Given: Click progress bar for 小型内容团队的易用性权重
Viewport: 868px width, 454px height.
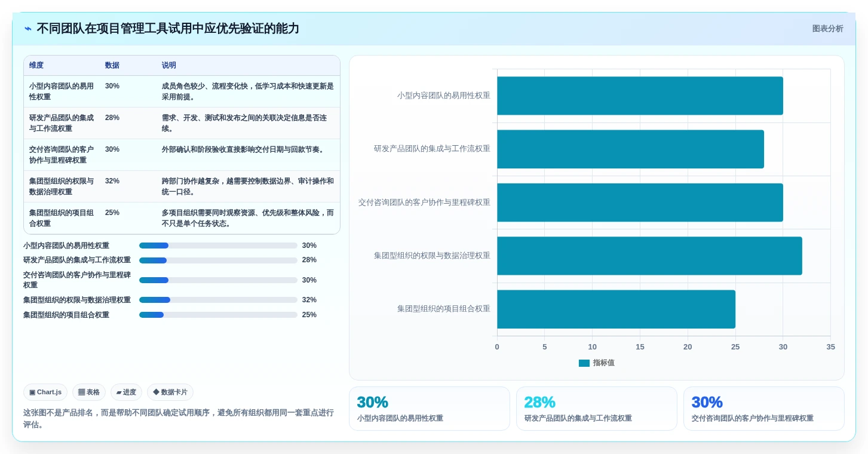Looking at the screenshot, I should tap(218, 246).
